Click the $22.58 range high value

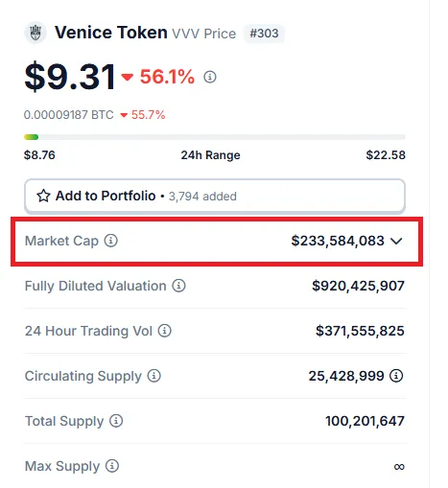[386, 155]
